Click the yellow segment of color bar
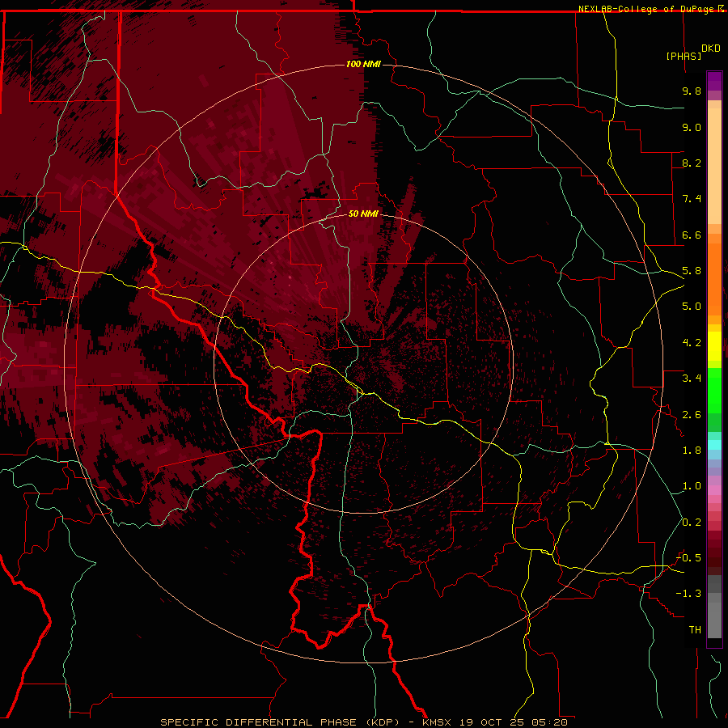The width and height of the screenshot is (728, 728). coord(714,346)
